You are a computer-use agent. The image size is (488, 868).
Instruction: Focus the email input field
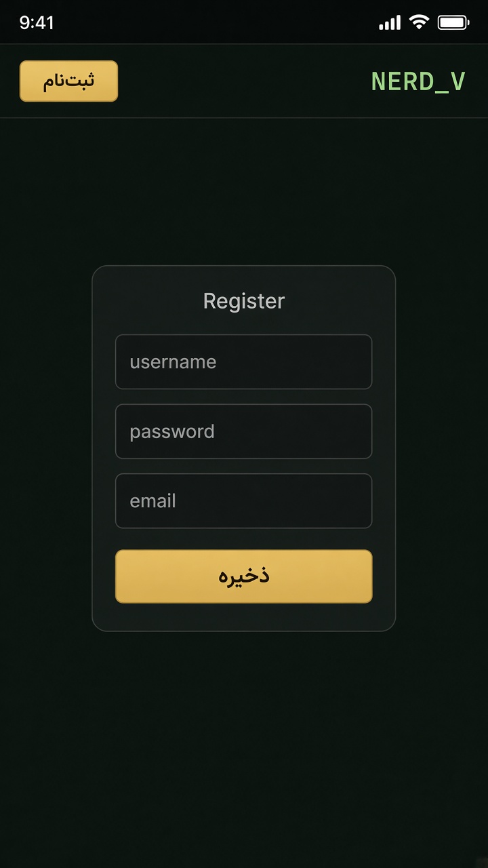coord(244,501)
